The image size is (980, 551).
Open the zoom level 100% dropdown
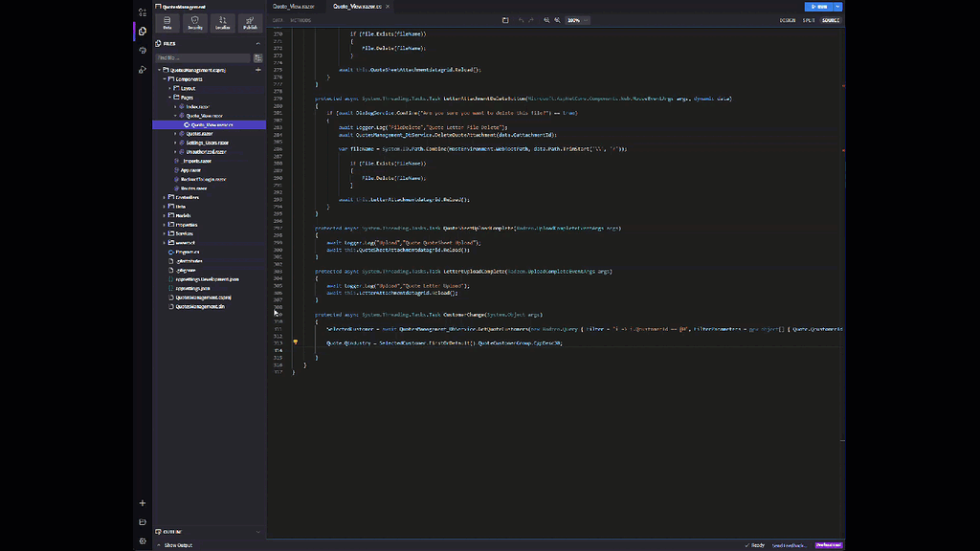(x=575, y=20)
